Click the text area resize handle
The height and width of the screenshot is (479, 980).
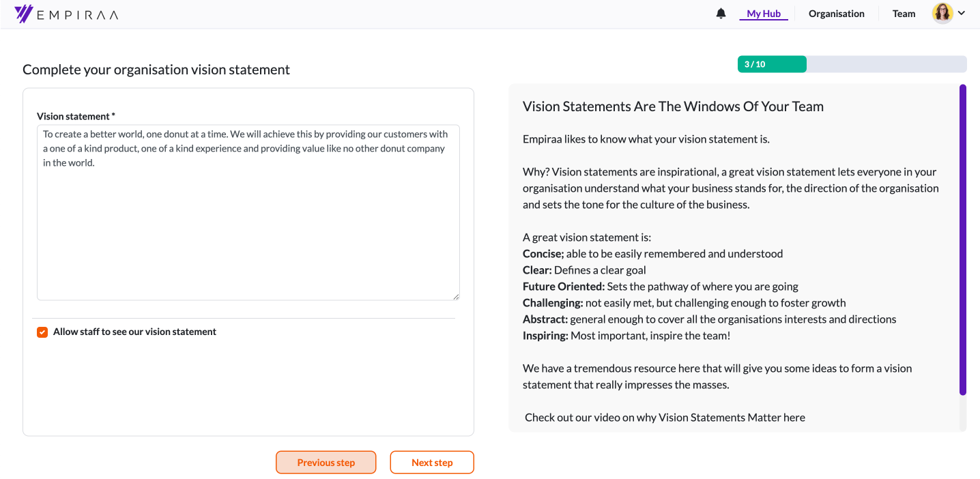[x=456, y=296]
